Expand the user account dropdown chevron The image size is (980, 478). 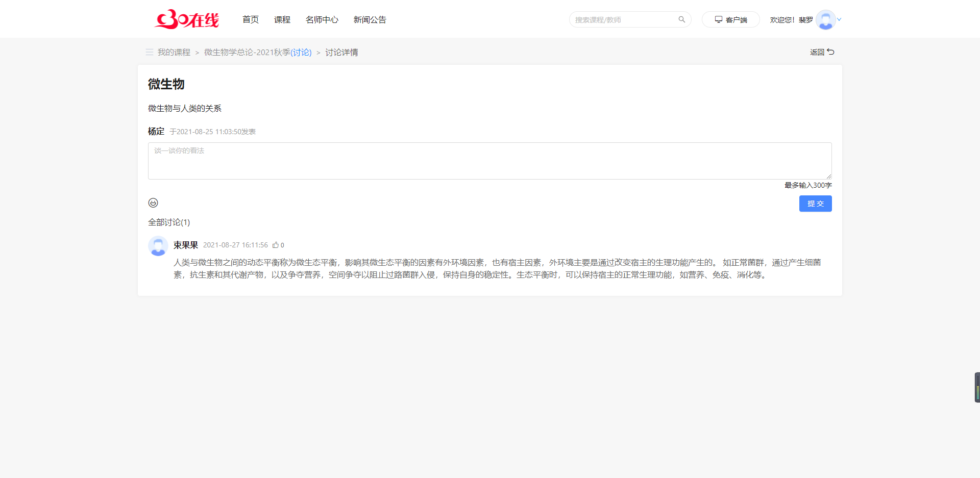839,20
